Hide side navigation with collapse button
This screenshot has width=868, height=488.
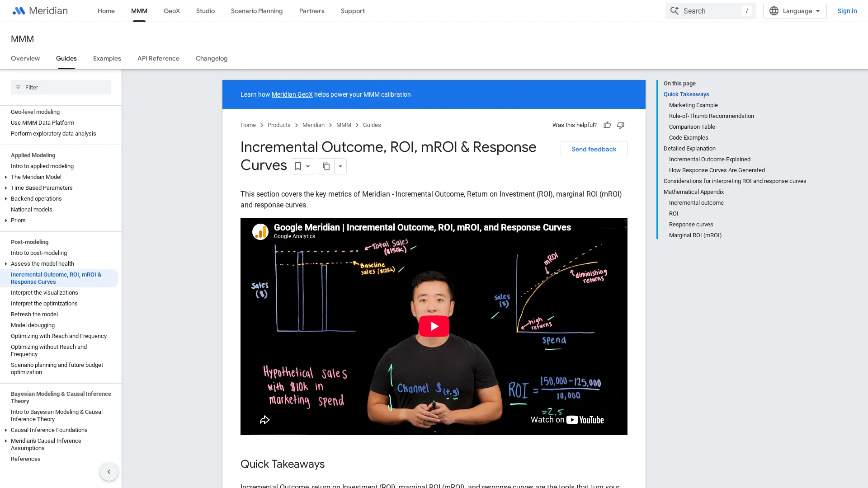tap(109, 472)
